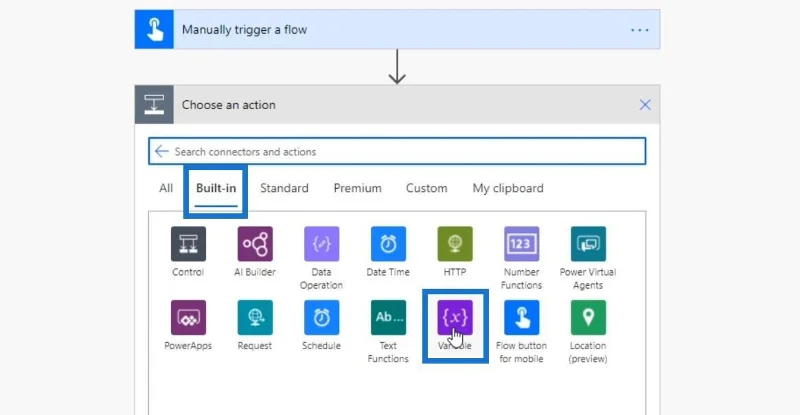The height and width of the screenshot is (415, 800).
Task: Open the PowerApps connector
Action: click(x=188, y=318)
